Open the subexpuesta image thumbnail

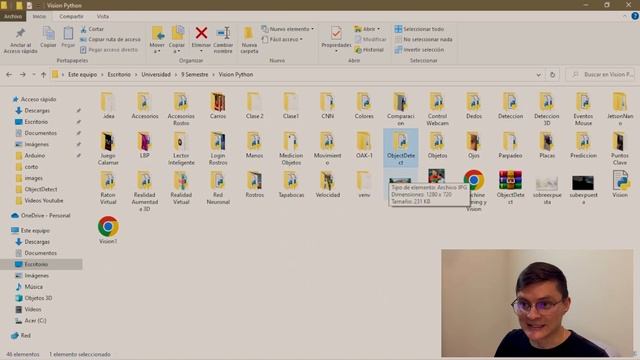(x=583, y=184)
